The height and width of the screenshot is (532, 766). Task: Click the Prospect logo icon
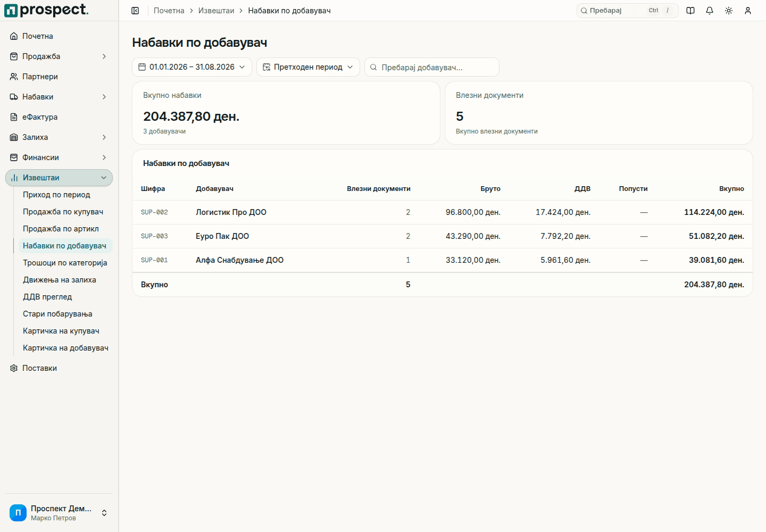(x=11, y=11)
